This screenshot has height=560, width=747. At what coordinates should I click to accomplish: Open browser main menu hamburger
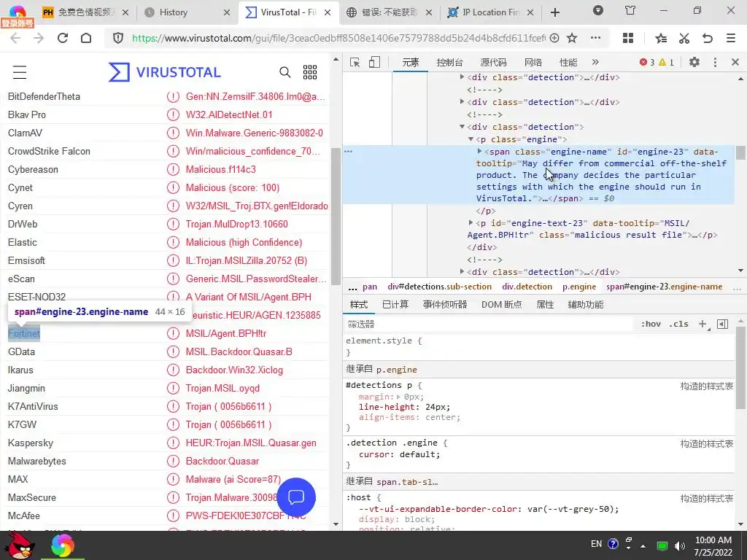[731, 38]
